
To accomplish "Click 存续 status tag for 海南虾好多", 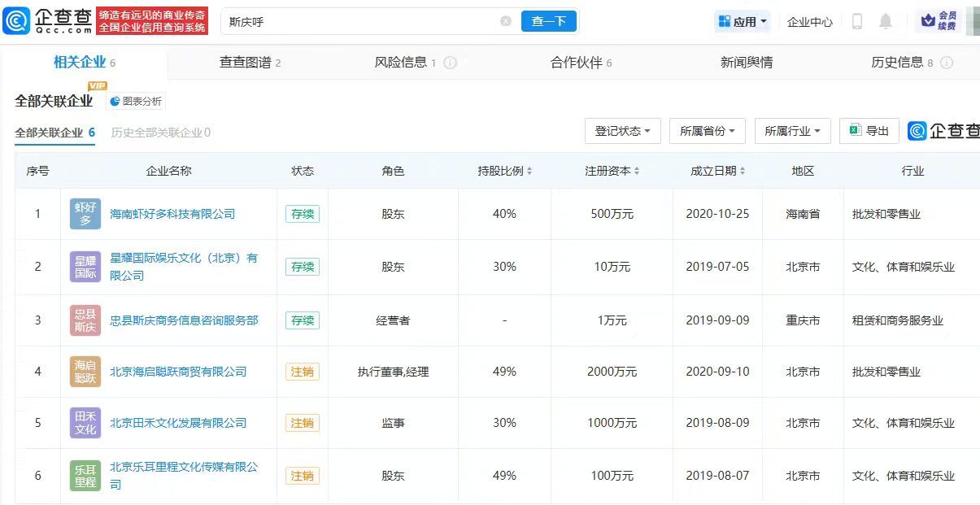I will pos(303,214).
